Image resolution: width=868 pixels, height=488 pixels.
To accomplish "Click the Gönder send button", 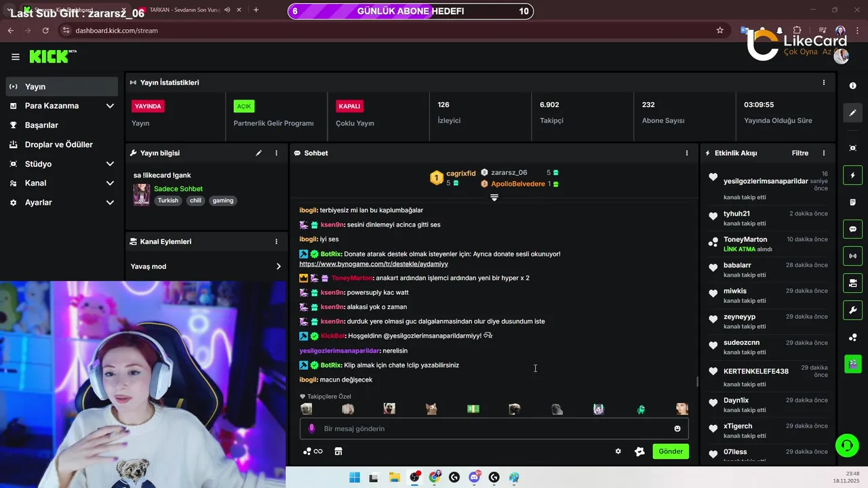I will (x=671, y=451).
